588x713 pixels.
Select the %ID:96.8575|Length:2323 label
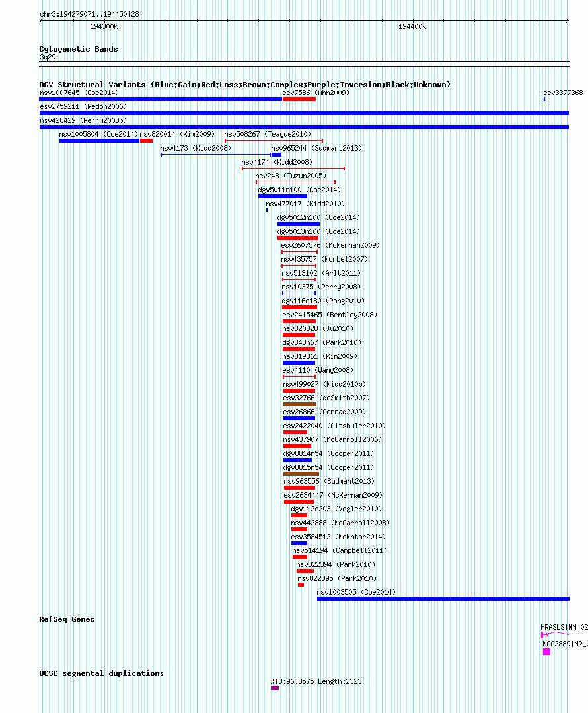pos(316,682)
